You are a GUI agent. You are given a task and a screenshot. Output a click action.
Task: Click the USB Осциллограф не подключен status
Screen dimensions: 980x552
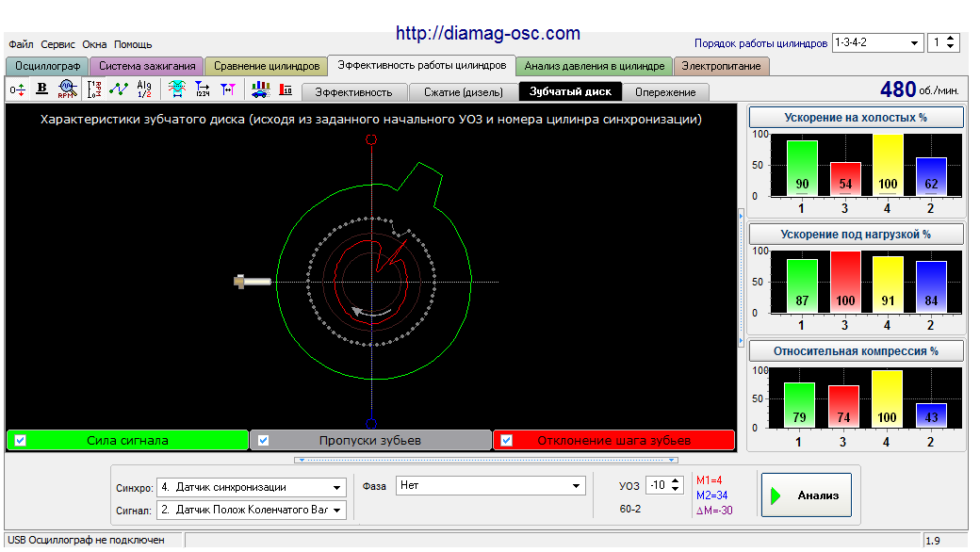tap(87, 540)
